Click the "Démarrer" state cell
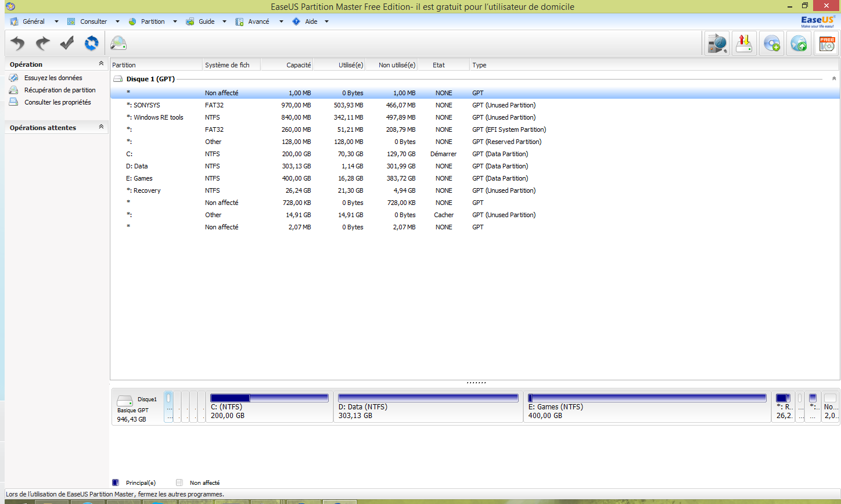841x504 pixels. pyautogui.click(x=444, y=154)
